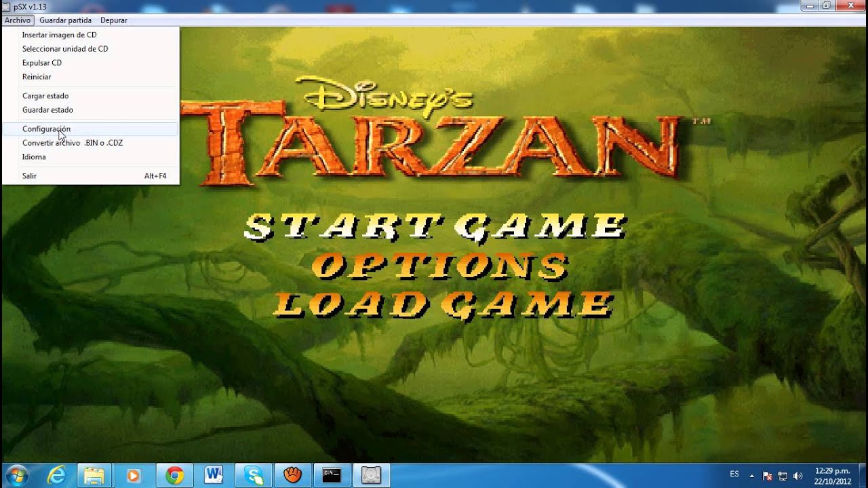The image size is (868, 488).
Task: Open the Guardar partida menu
Action: (65, 20)
